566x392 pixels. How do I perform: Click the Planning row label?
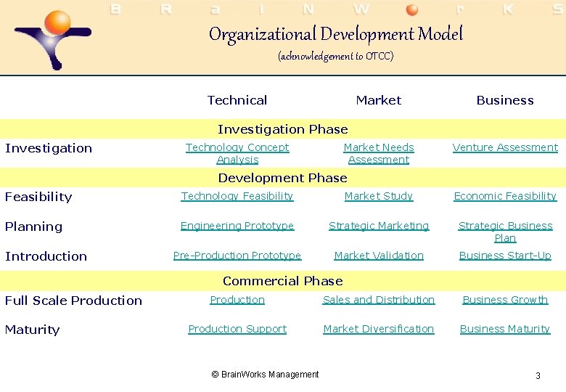(x=33, y=226)
